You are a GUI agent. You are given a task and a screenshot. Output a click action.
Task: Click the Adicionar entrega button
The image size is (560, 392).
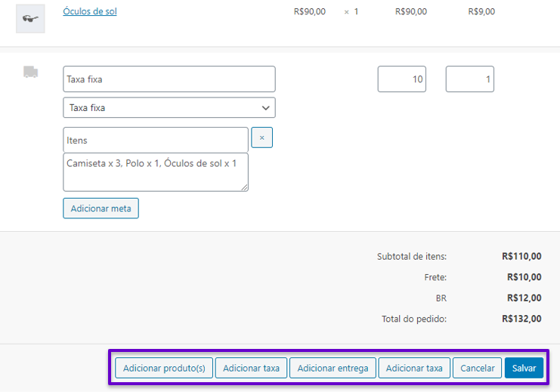coord(333,368)
